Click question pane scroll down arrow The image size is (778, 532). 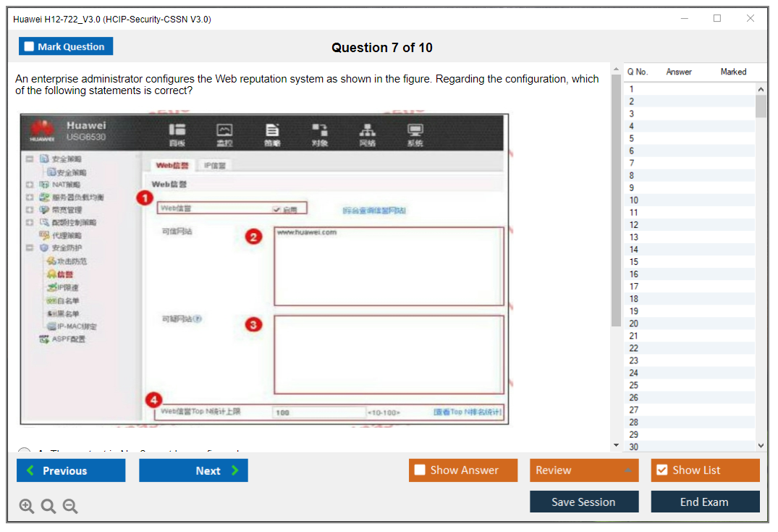[616, 445]
